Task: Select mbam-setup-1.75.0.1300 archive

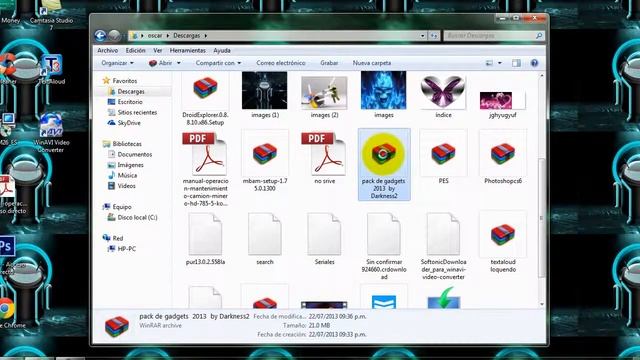Action: (264, 161)
